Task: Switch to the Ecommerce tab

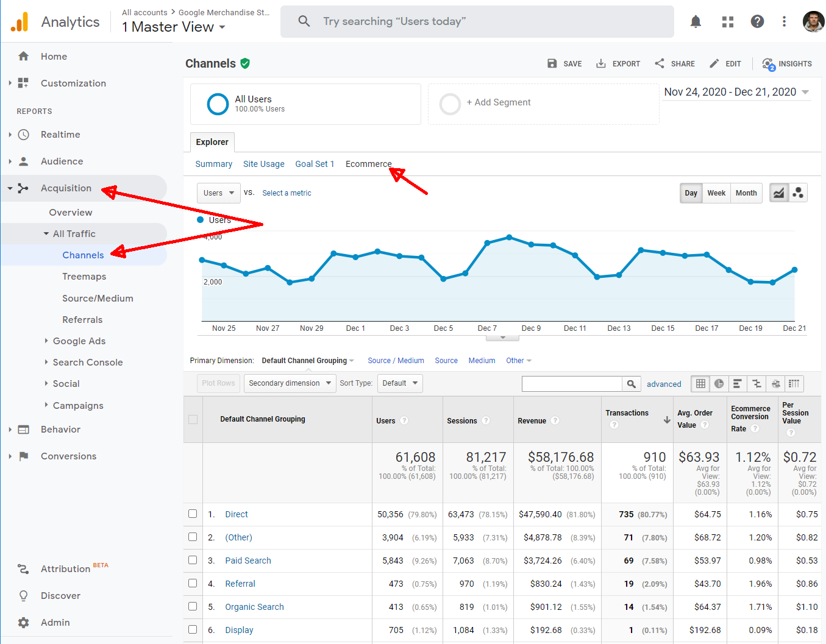Action: 368,164
